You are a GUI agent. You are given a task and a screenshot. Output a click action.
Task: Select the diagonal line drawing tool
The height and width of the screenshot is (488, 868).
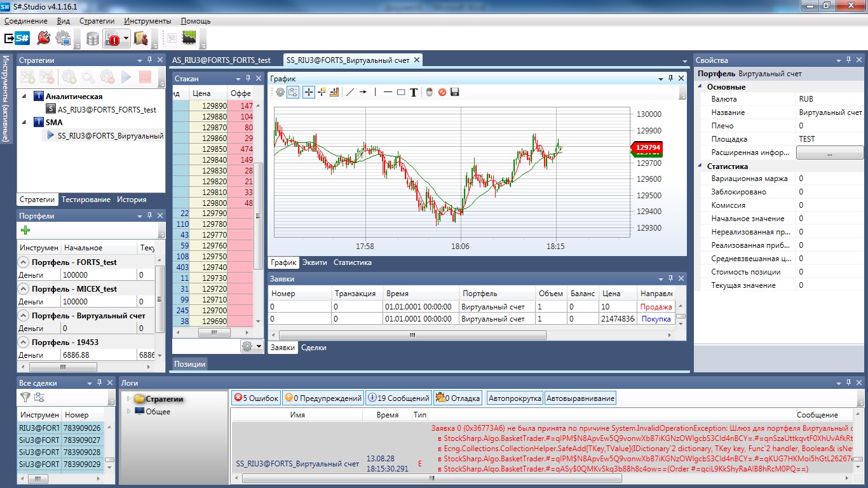[x=350, y=92]
